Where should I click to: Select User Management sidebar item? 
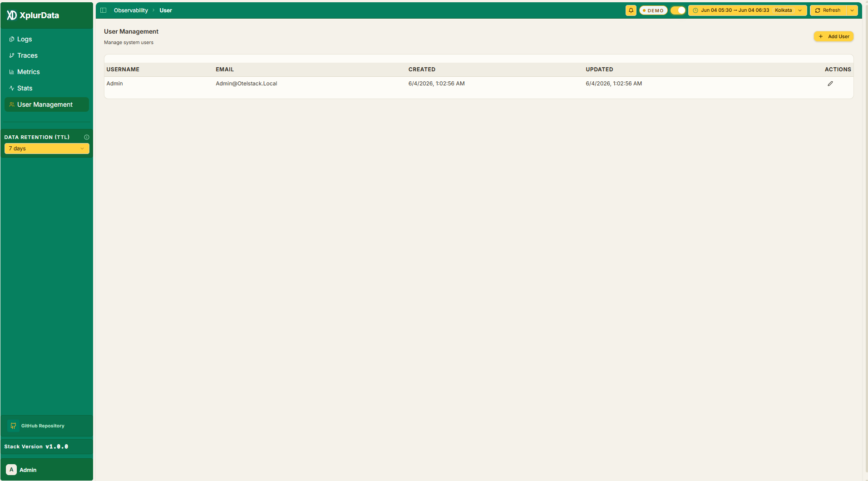pyautogui.click(x=47, y=104)
